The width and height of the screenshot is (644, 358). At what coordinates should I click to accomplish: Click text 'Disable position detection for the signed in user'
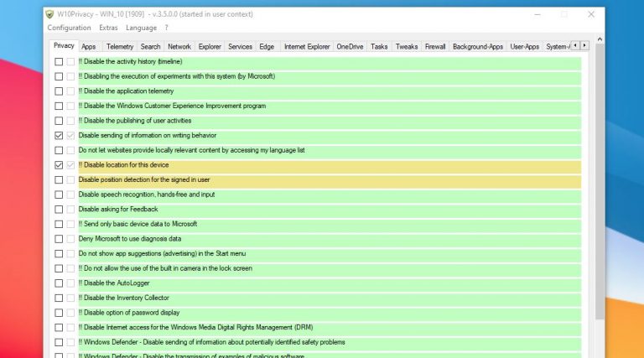144,179
